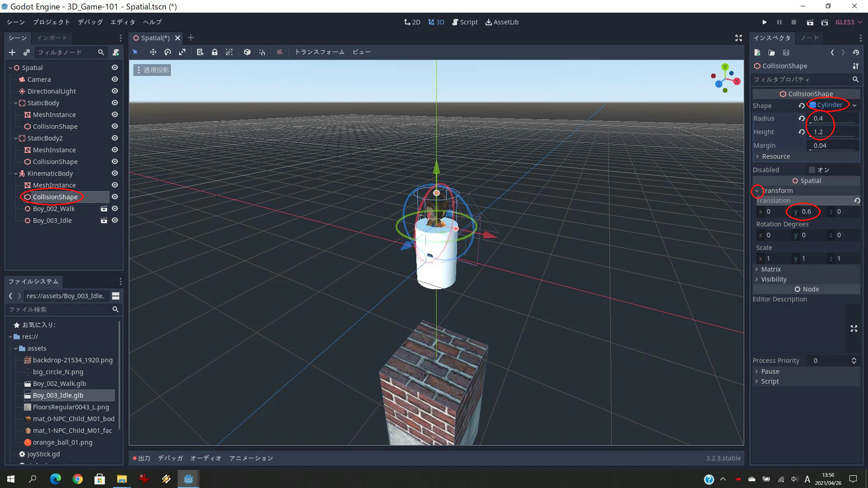This screenshot has height=488, width=868.
Task: Click the filesystem ファイル検索 search field
Action: point(63,310)
